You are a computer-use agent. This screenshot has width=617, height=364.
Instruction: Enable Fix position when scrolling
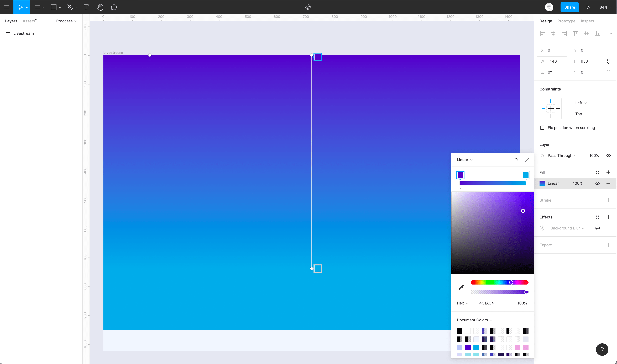tap(542, 127)
